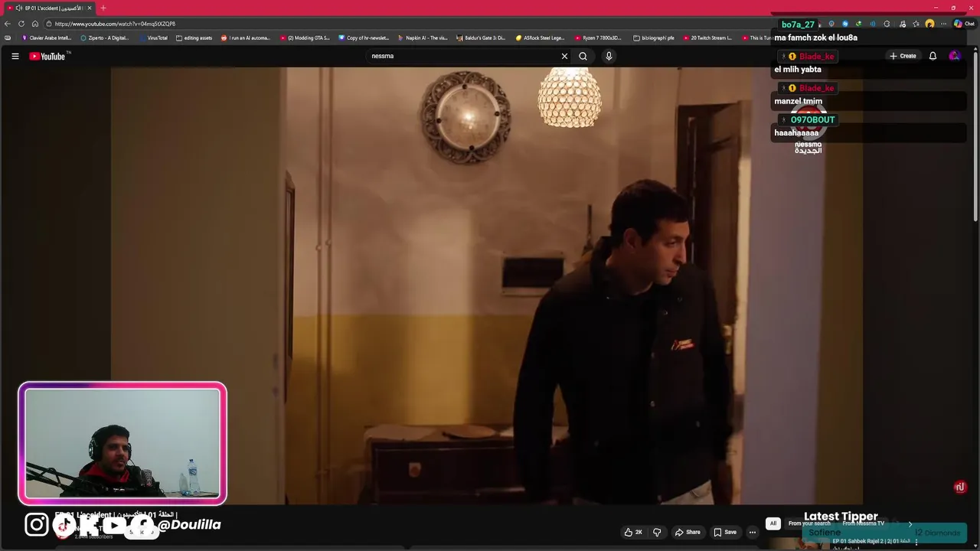This screenshot has width=980, height=551.
Task: Open the 'Copy of hr-newslet...' bookmark
Action: point(364,37)
